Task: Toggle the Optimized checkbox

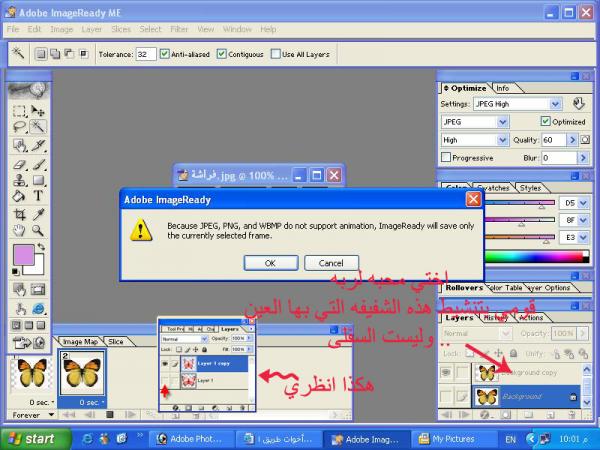Action: [x=545, y=121]
